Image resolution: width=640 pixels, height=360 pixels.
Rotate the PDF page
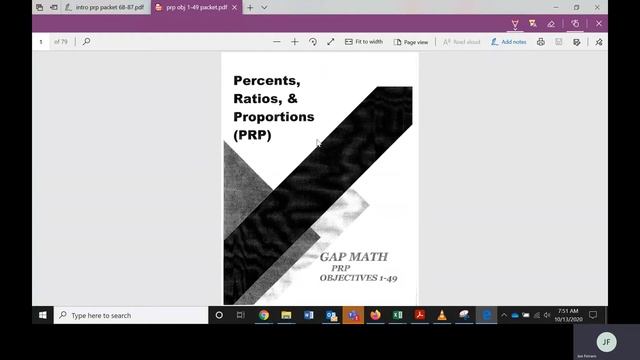[313, 42]
